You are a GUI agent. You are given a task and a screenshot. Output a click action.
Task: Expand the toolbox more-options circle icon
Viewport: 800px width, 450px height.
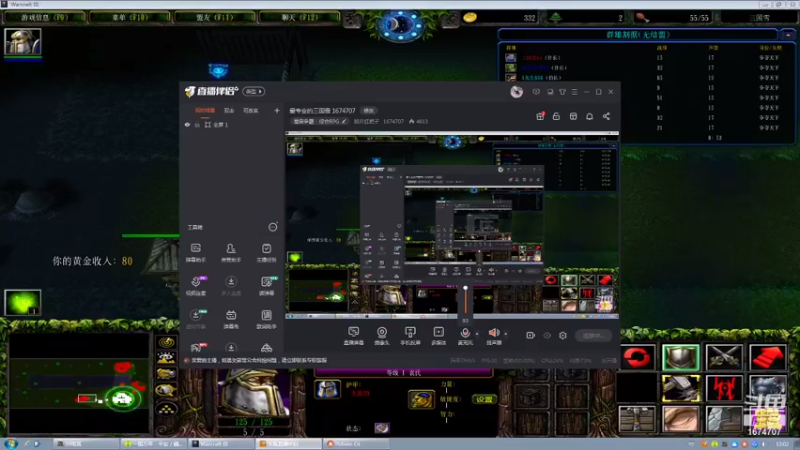click(273, 227)
